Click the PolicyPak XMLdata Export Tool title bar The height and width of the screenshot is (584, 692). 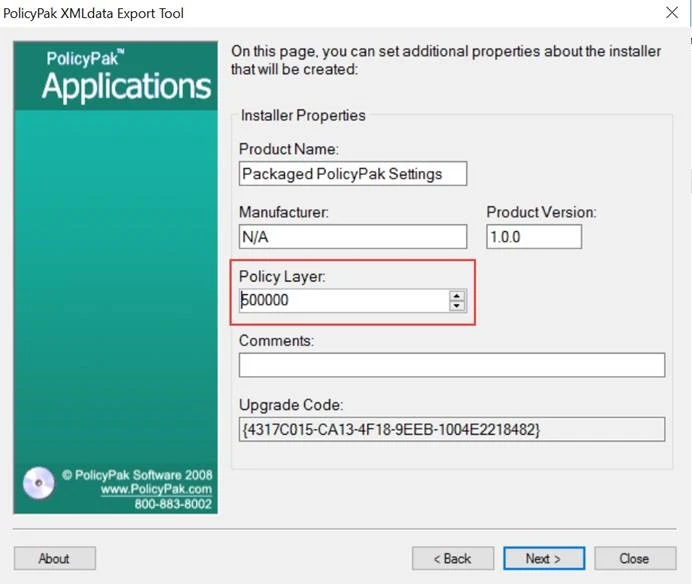tap(300, 14)
